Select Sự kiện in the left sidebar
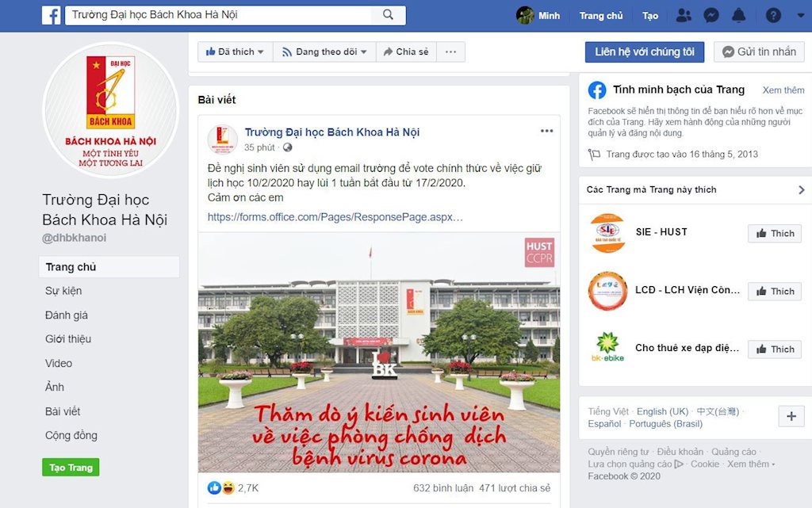812x508 pixels. (x=63, y=291)
